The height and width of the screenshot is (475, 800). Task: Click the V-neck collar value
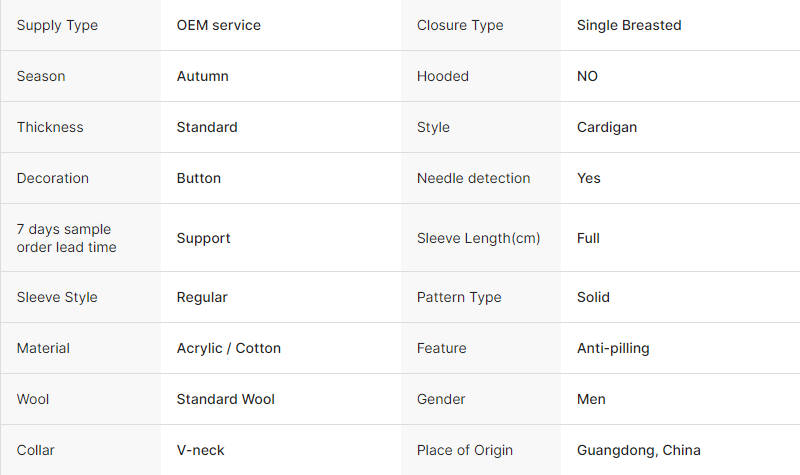coord(200,450)
